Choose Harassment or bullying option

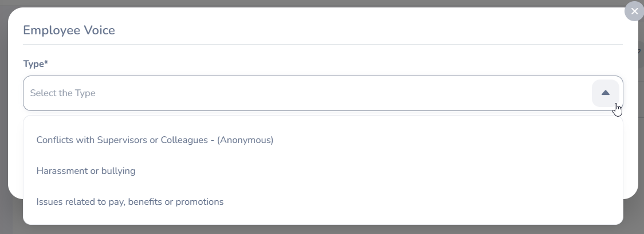click(86, 170)
